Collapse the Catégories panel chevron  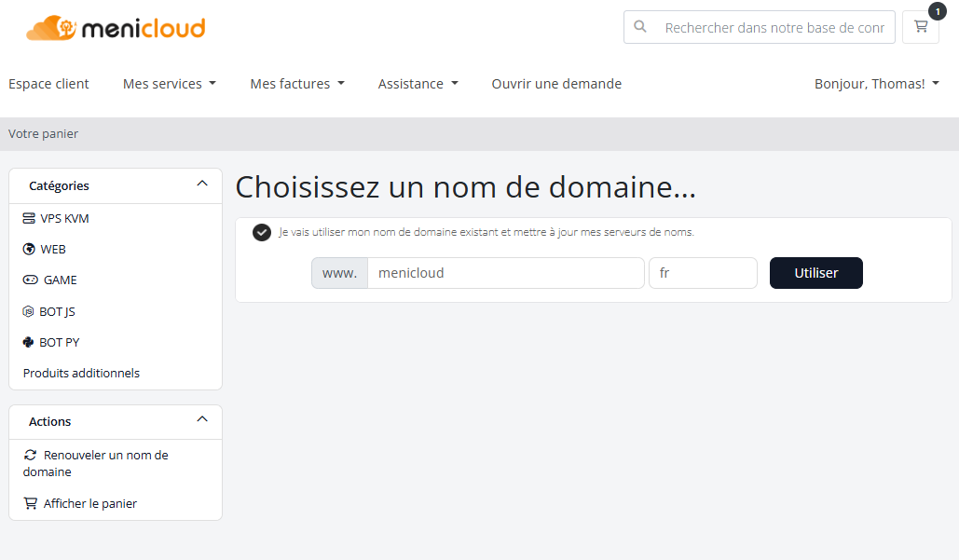pyautogui.click(x=202, y=184)
